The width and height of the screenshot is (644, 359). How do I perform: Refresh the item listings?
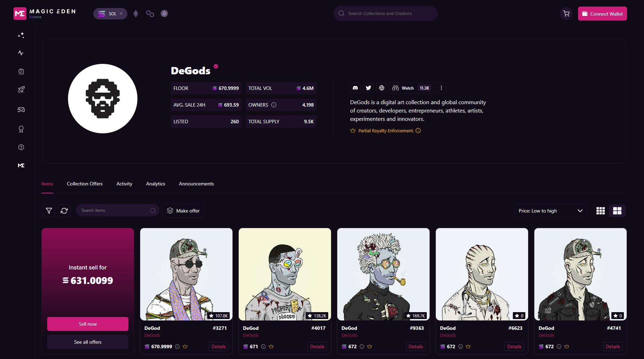pyautogui.click(x=64, y=210)
